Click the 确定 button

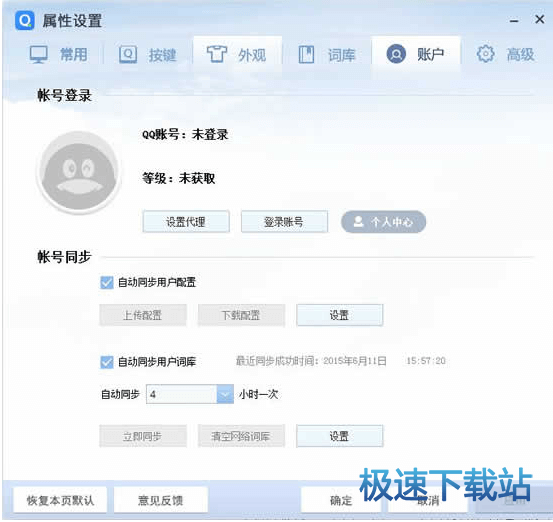[340, 500]
